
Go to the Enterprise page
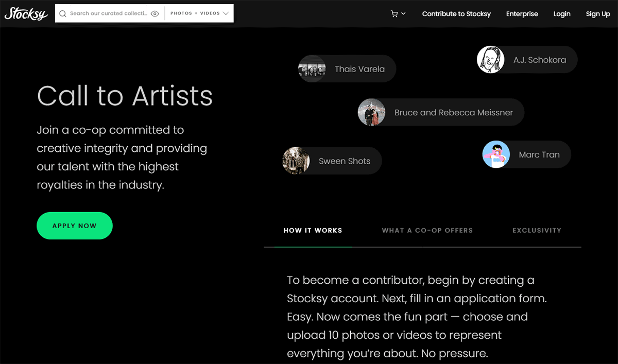click(522, 14)
